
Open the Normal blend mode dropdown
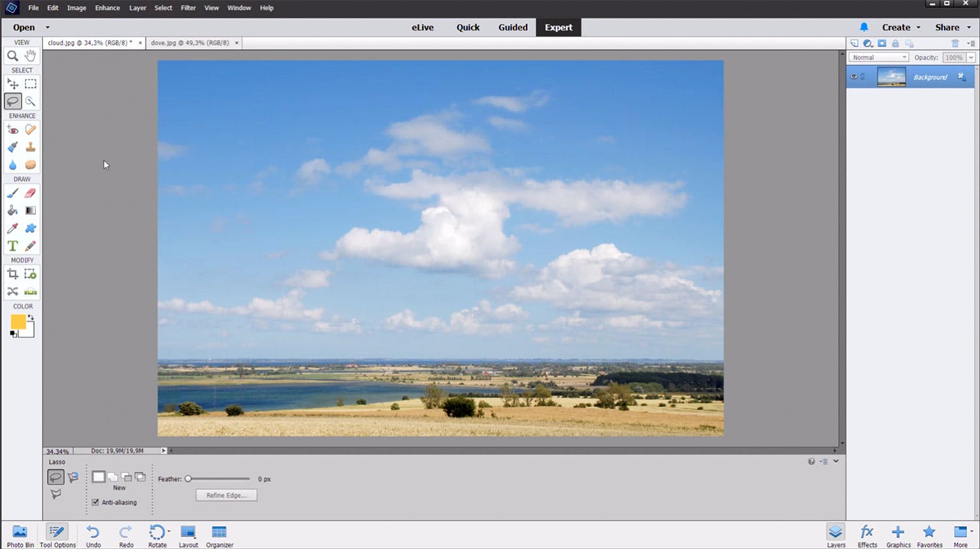pos(879,58)
